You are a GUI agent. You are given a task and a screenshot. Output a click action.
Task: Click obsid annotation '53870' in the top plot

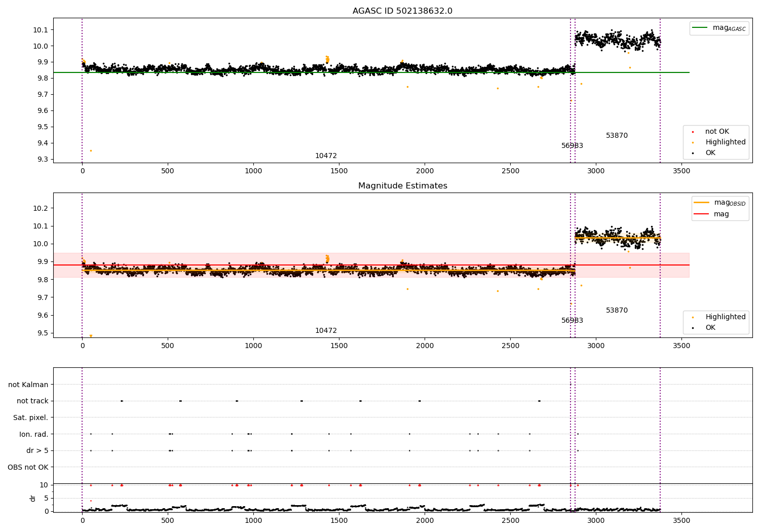point(617,136)
